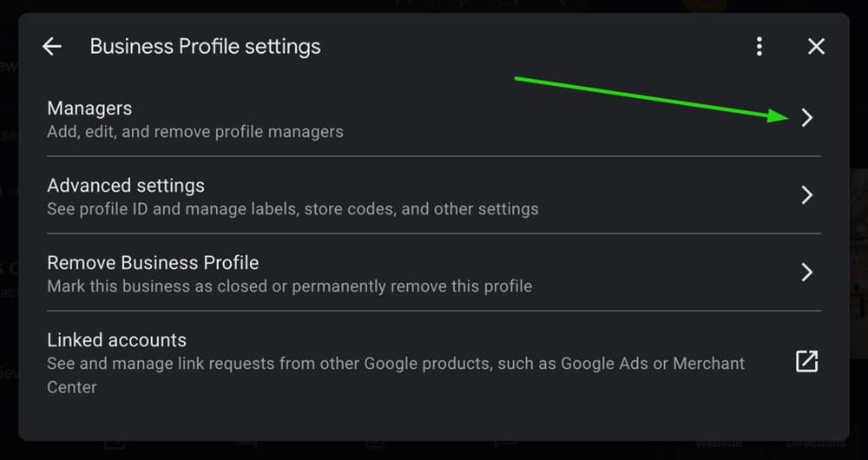Screen dimensions: 868x460
Task: Open the Linked accounts entry
Action: (x=116, y=340)
